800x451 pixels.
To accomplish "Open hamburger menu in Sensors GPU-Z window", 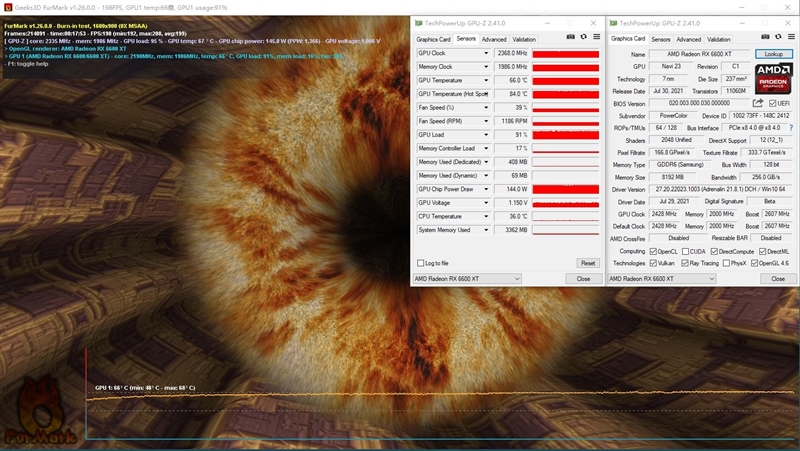I will tap(596, 37).
